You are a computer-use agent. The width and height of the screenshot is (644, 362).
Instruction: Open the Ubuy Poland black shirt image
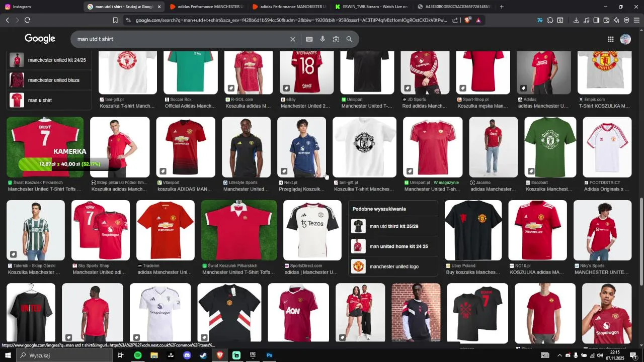coord(473,230)
